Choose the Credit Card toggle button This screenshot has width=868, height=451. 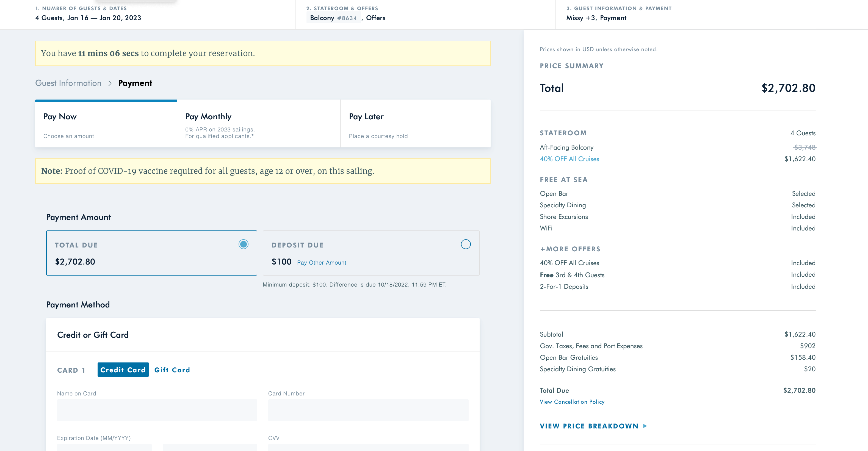123,370
